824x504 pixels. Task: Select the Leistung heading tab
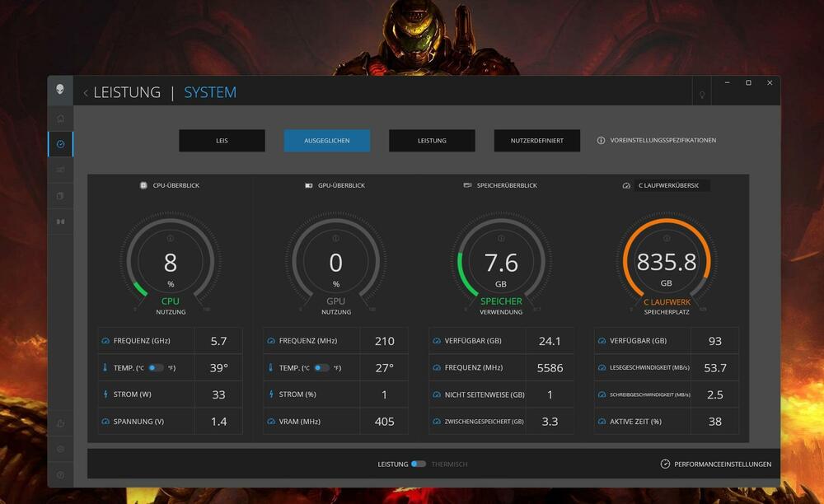127,92
